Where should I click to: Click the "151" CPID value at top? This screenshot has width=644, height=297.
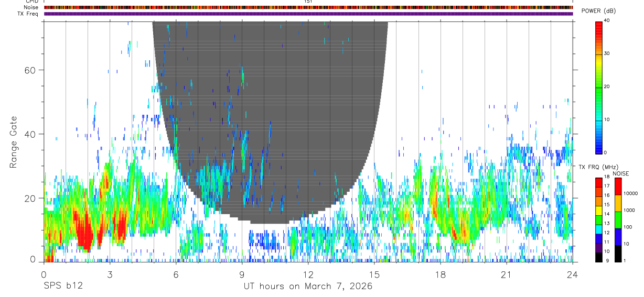308,2
